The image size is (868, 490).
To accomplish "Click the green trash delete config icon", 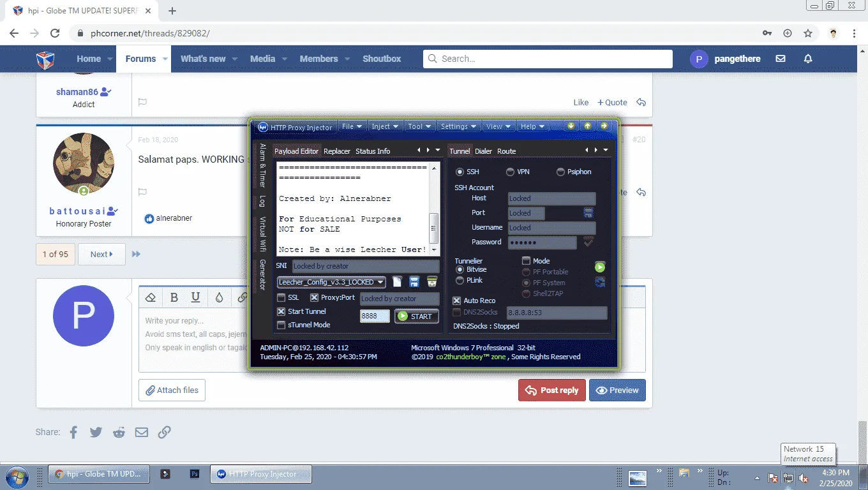I will (432, 282).
